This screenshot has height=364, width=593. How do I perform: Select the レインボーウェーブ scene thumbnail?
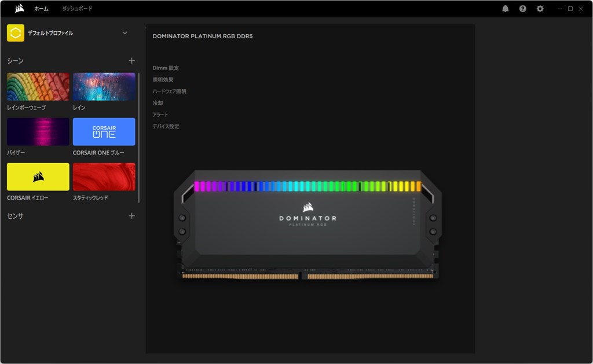[38, 87]
